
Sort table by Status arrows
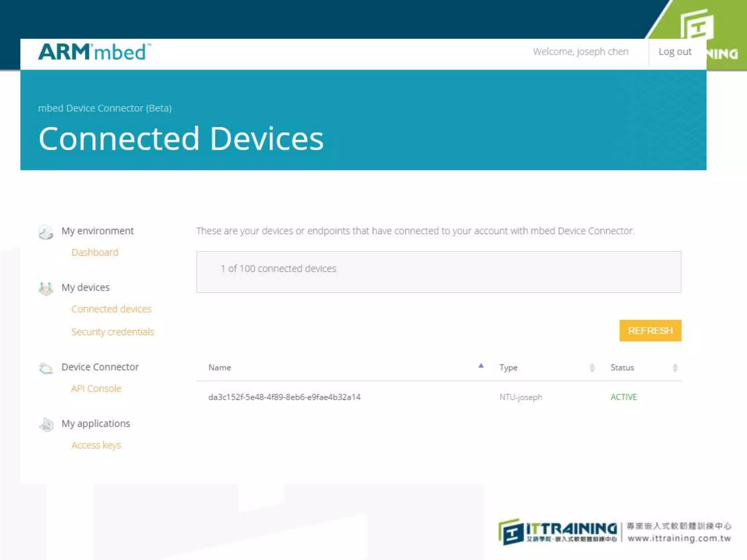coord(675,368)
